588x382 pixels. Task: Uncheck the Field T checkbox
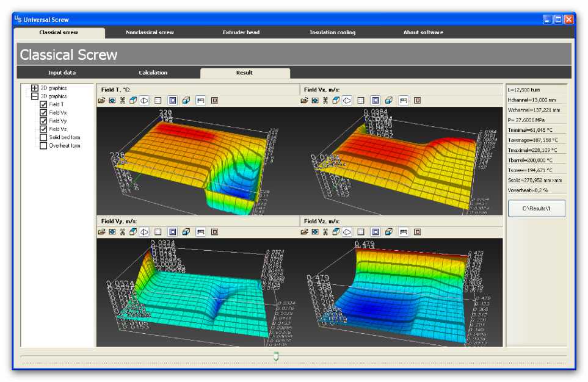pyautogui.click(x=43, y=104)
